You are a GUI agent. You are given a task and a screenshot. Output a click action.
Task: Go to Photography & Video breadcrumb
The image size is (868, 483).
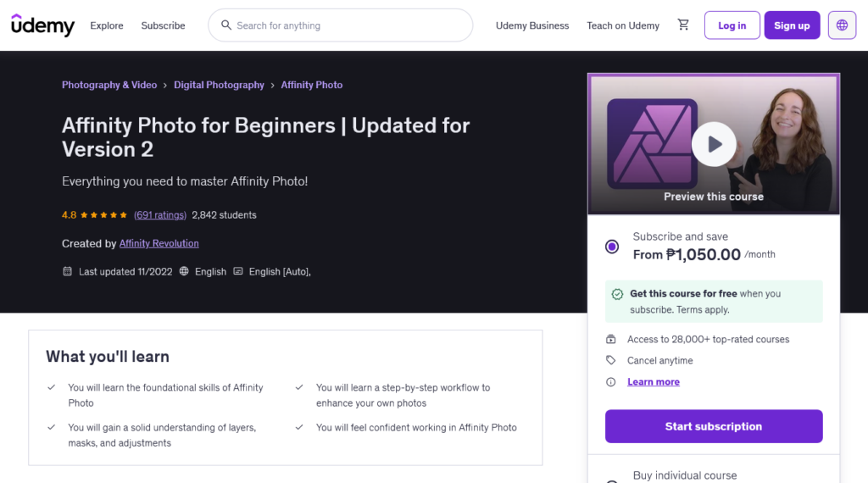[109, 85]
